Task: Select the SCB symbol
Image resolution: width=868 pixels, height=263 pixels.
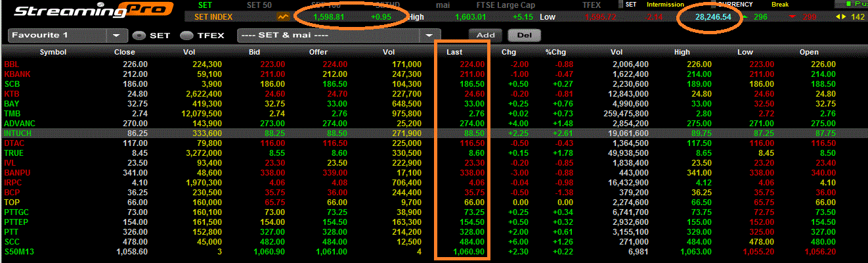Action: pyautogui.click(x=12, y=84)
